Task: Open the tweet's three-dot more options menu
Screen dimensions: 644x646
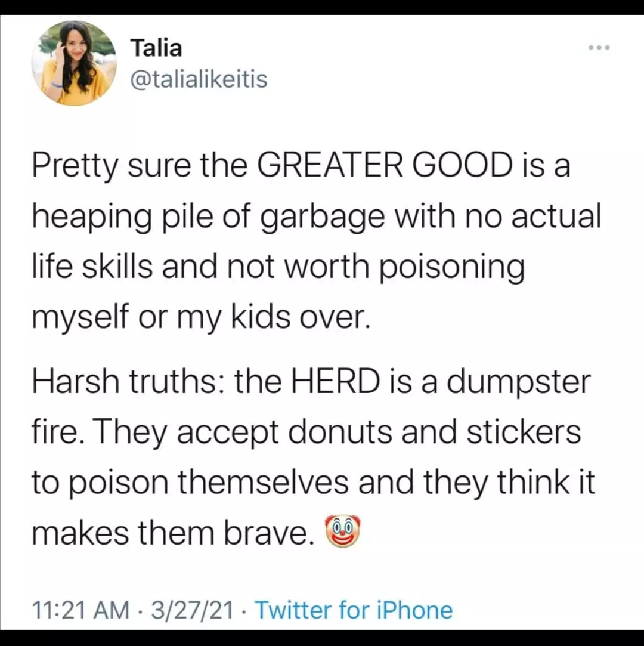Action: [598, 47]
